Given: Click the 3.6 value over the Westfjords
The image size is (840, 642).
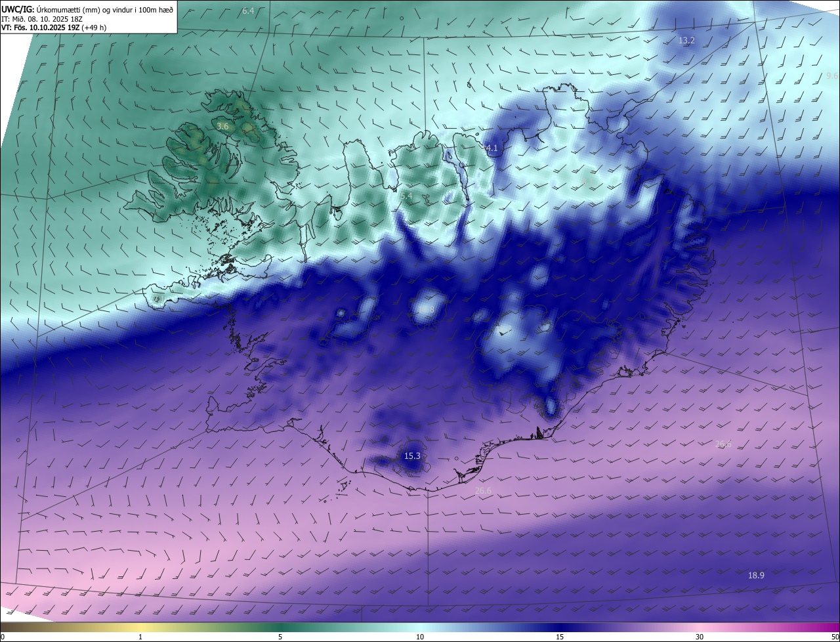Looking at the screenshot, I should [222, 126].
